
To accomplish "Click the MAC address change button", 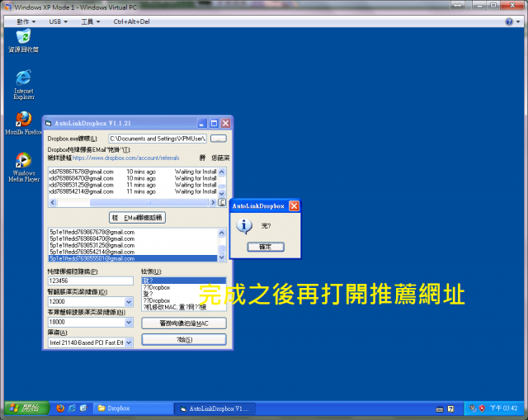I will [184, 323].
